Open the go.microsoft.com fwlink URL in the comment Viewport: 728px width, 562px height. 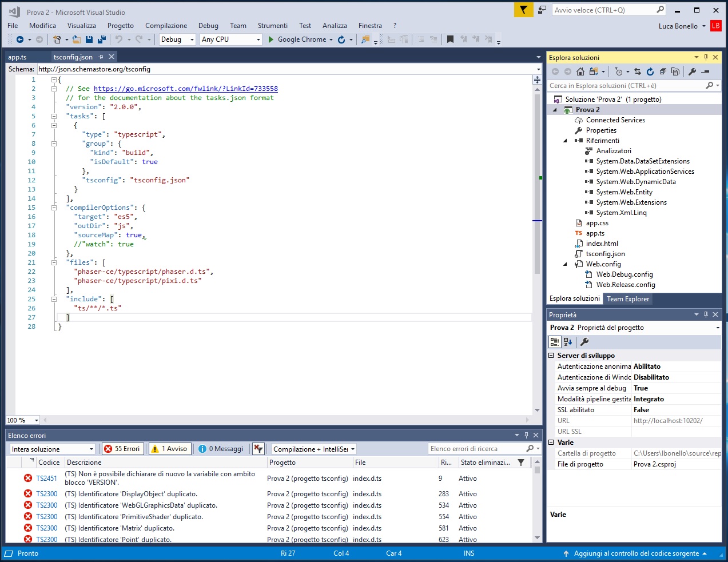click(186, 89)
